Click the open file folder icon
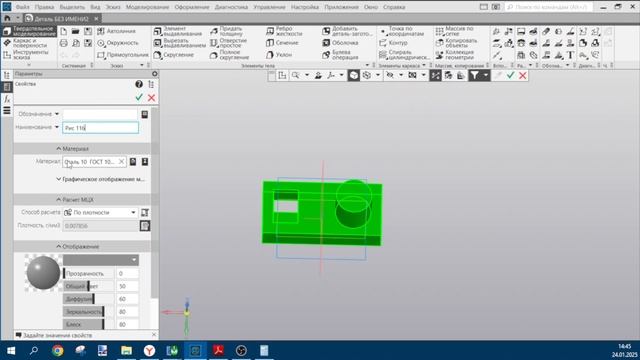This screenshot has width=640, height=360. click(76, 31)
